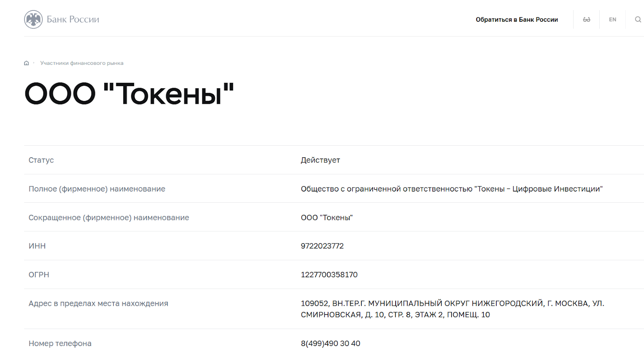Click the "Действует" status value

tap(320, 160)
